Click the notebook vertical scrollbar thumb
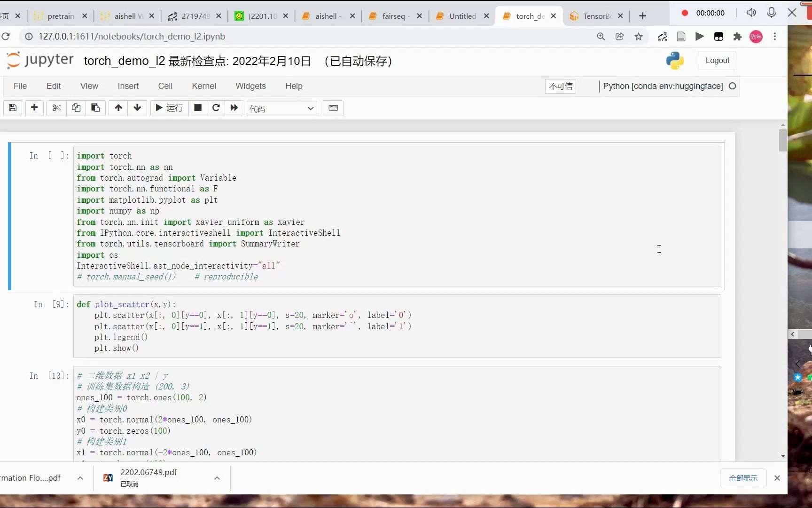 [x=783, y=140]
